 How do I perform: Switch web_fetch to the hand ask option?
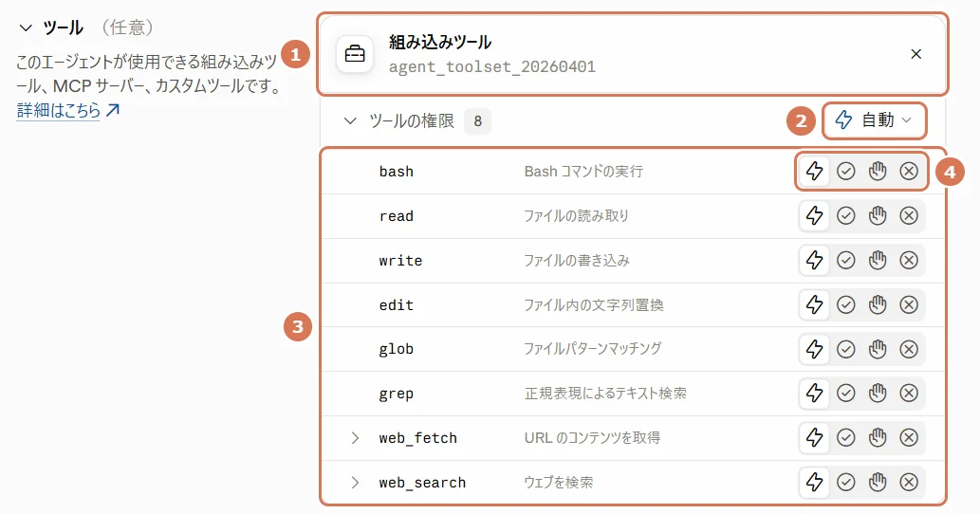click(x=878, y=438)
